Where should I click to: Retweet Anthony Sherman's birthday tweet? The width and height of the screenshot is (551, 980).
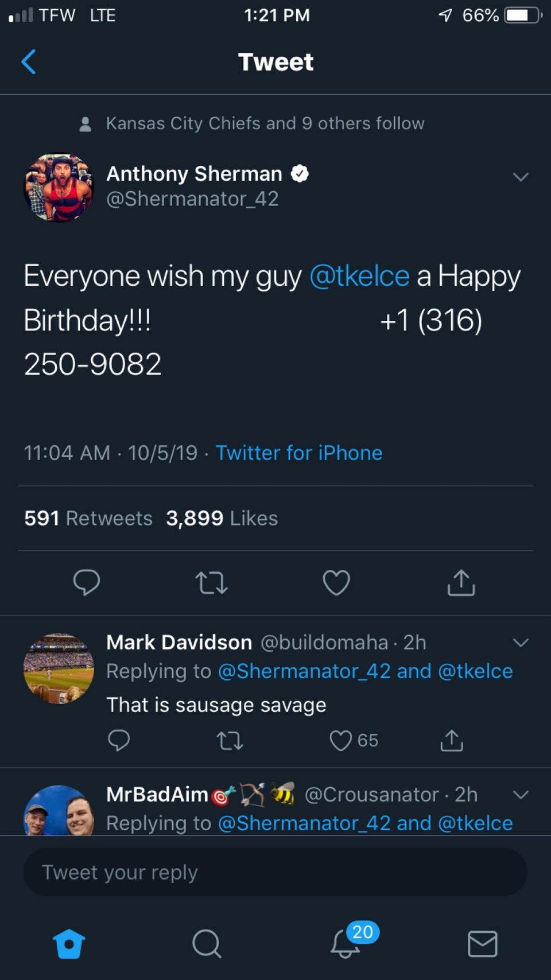pos(211,583)
